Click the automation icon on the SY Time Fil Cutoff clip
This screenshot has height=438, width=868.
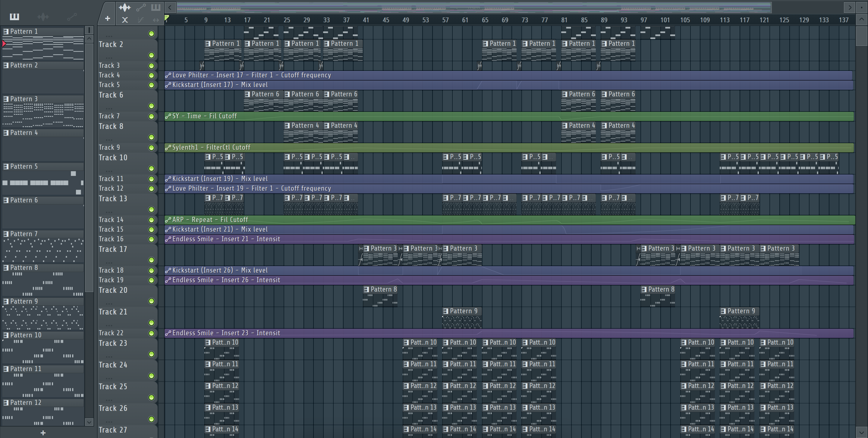point(168,116)
